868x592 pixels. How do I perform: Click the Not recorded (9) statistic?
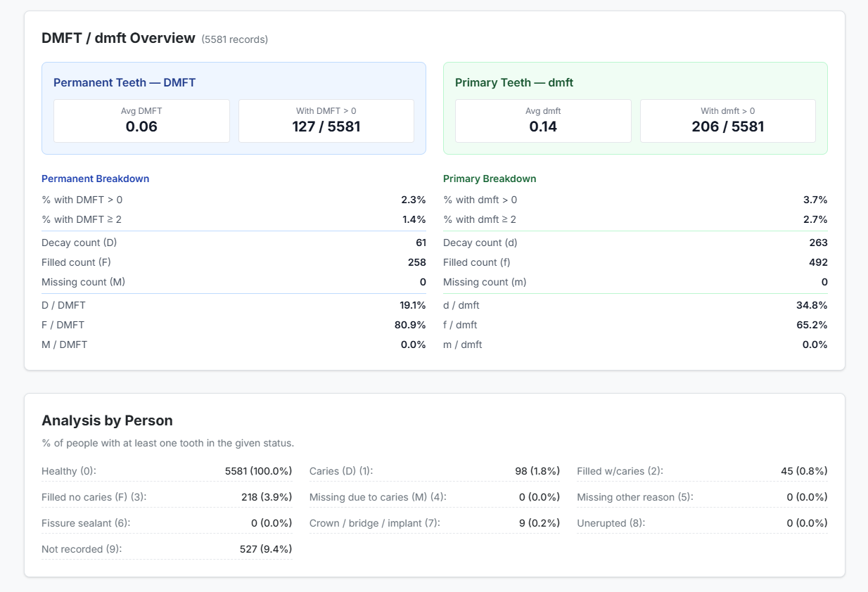(x=167, y=549)
